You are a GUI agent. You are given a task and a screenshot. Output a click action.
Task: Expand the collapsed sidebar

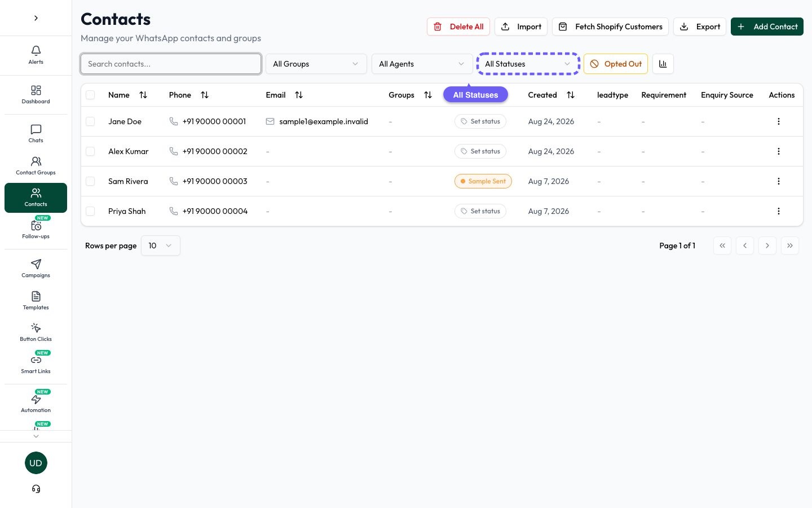point(36,18)
